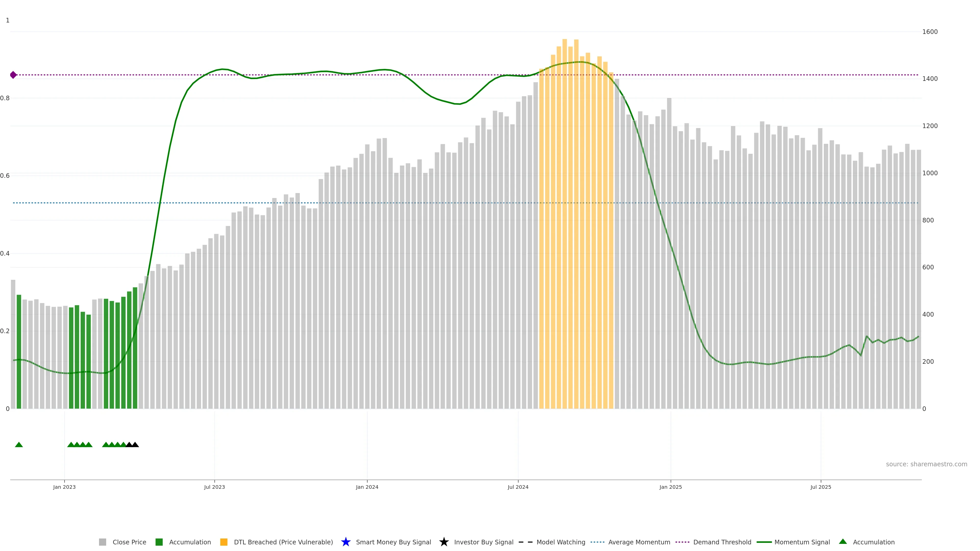Viewport: 980px width, 551px height.
Task: Click the first green accumulation triangle marker
Action: (x=19, y=445)
